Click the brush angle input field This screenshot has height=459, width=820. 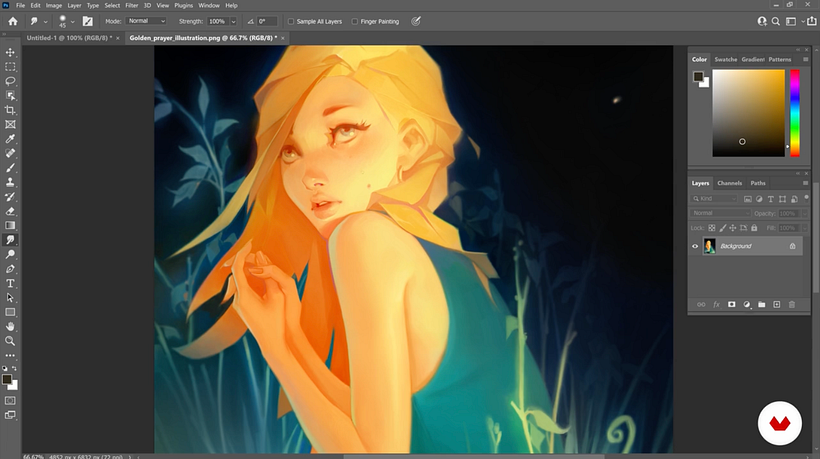pos(267,20)
